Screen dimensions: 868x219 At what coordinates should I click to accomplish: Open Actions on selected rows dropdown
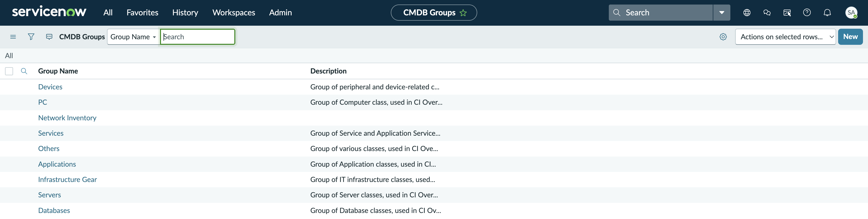point(785,37)
